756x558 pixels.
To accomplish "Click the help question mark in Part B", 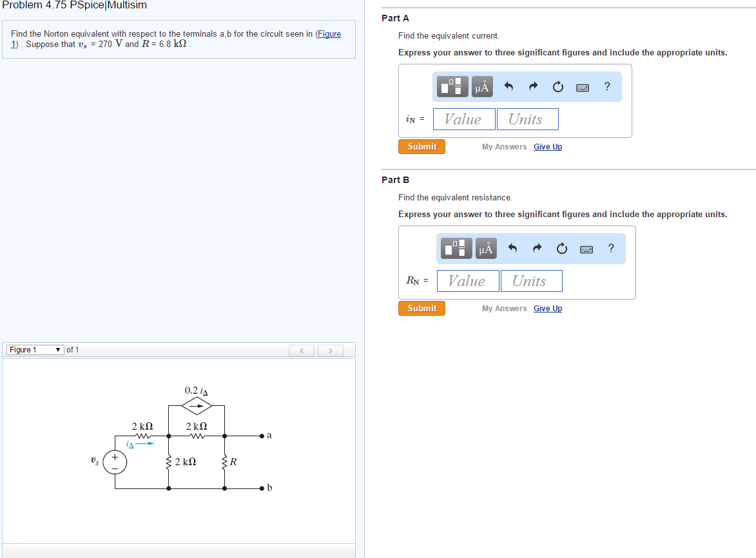I will point(610,248).
